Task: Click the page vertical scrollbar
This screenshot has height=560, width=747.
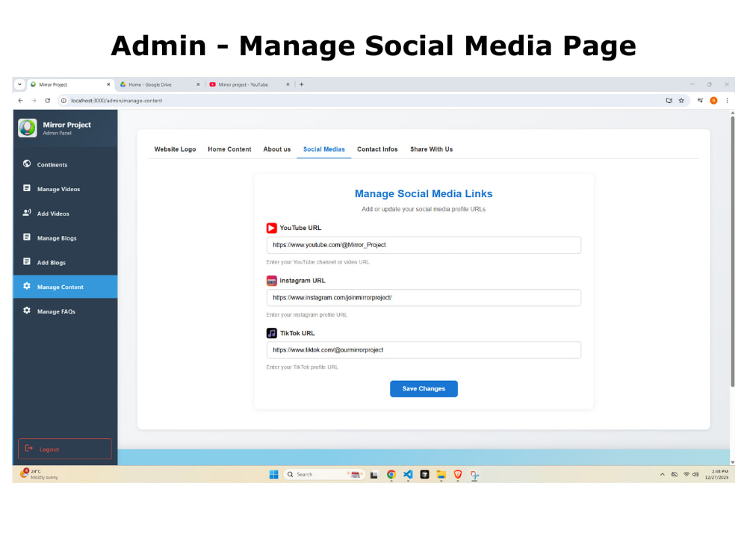Action: pyautogui.click(x=733, y=252)
